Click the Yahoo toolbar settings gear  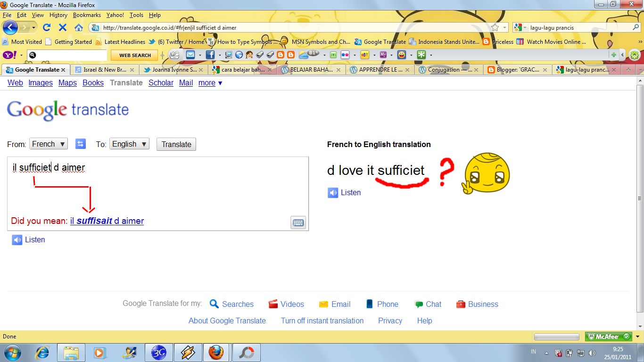(635, 55)
